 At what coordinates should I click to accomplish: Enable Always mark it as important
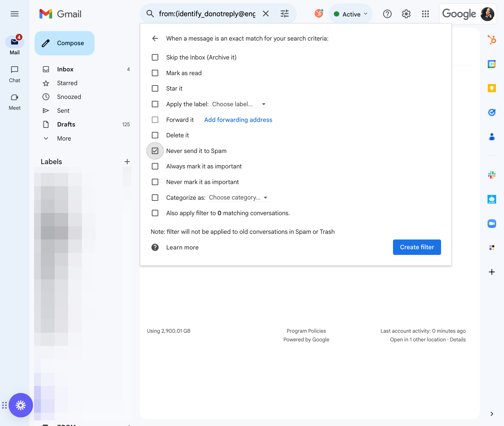tap(155, 166)
